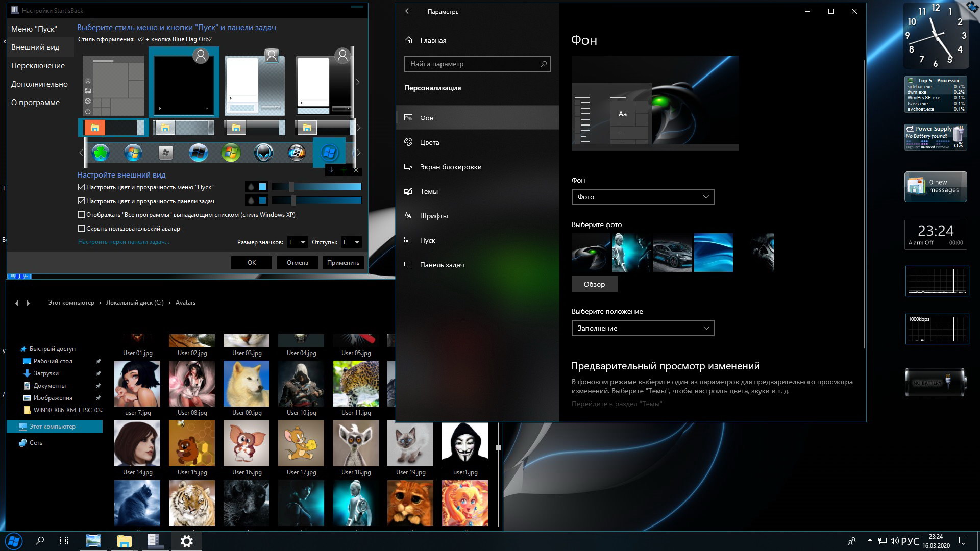
Task: Click OK in StartIsBack settings
Action: [252, 263]
